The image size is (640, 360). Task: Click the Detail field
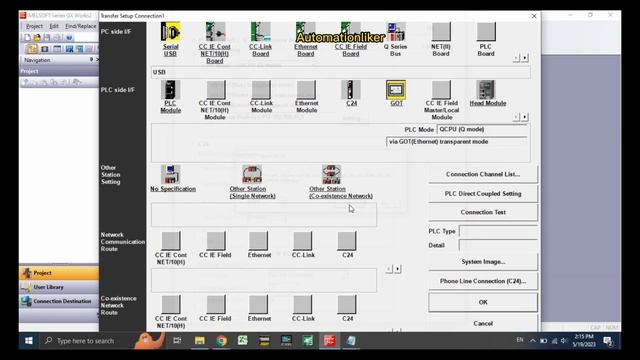[x=498, y=245]
